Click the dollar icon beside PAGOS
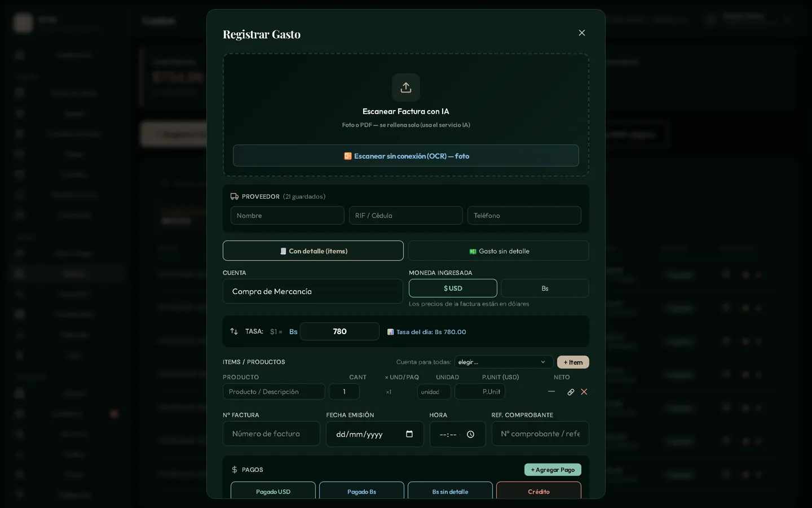Screen dimensions: 812x508 point(235,470)
